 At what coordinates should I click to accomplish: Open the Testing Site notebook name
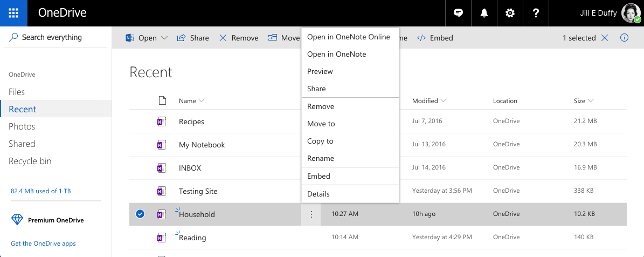198,191
